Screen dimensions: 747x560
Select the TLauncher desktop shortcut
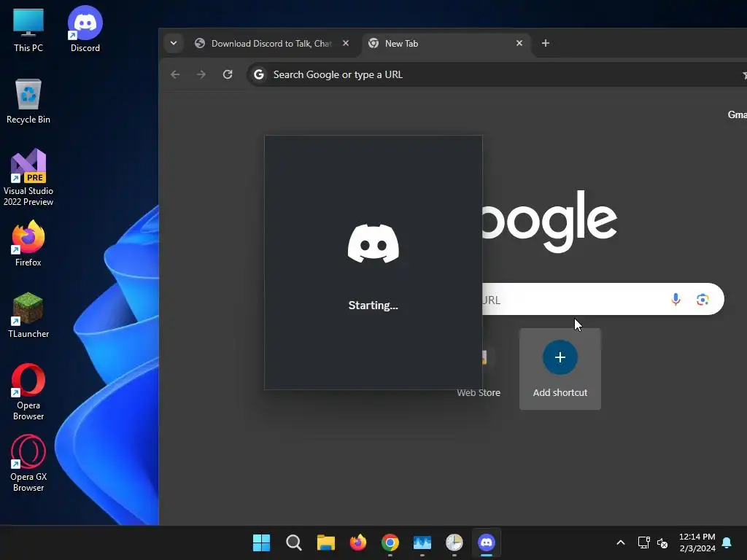[x=28, y=315]
